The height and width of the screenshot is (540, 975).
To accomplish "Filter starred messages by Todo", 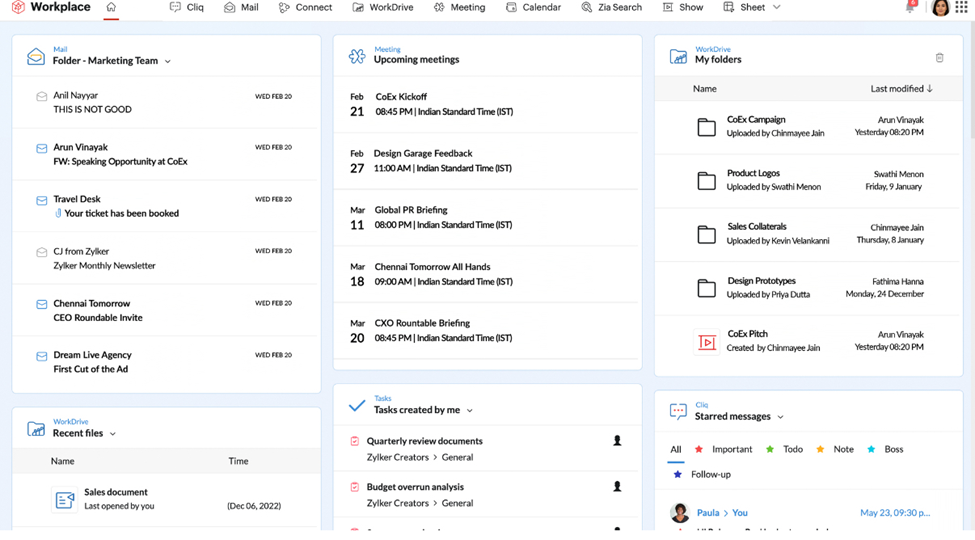I will (784, 449).
